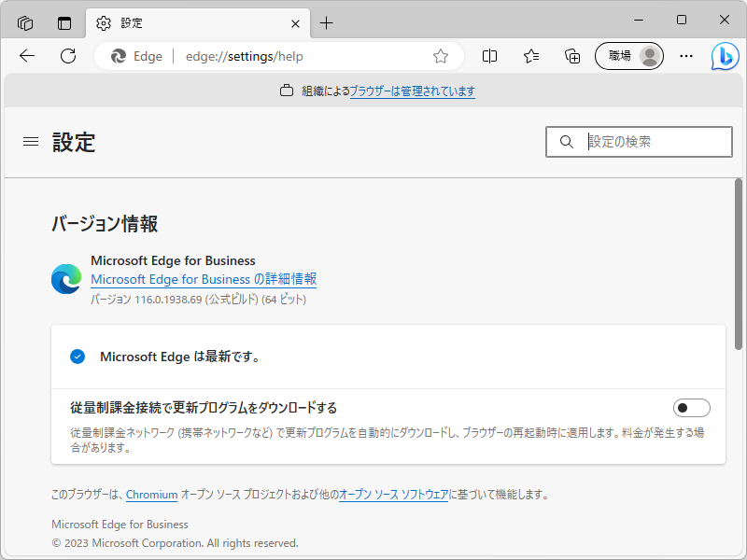Image resolution: width=747 pixels, height=560 pixels.
Task: Refresh the settings page
Action: point(68,56)
